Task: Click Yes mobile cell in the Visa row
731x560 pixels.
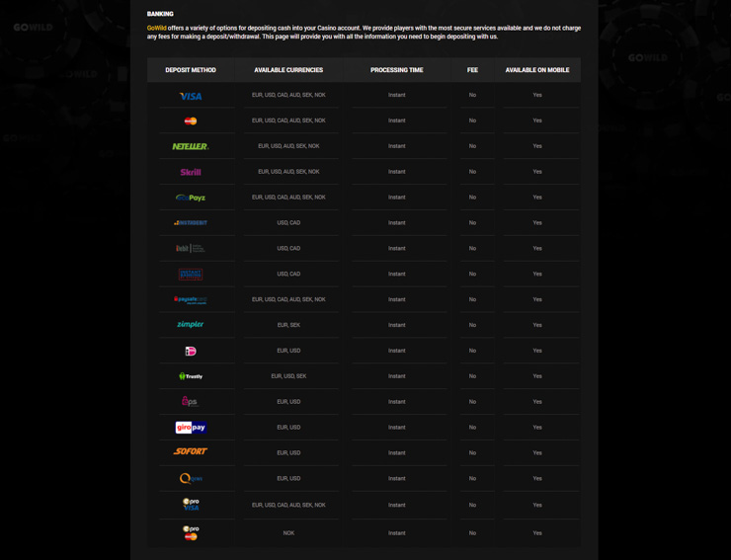Action: click(x=537, y=95)
